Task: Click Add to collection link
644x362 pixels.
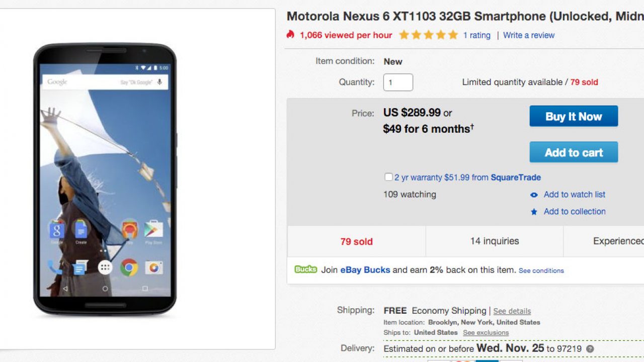Action: (x=574, y=212)
